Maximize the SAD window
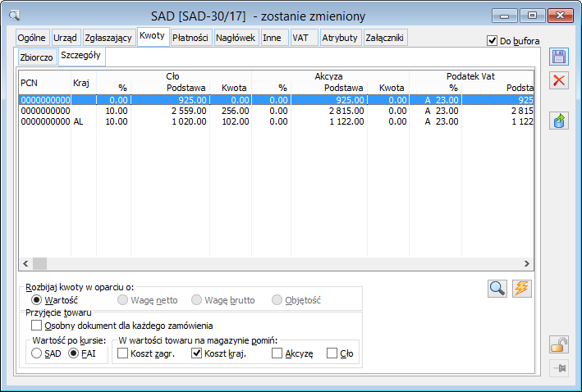This screenshot has width=582, height=392. coord(532,16)
